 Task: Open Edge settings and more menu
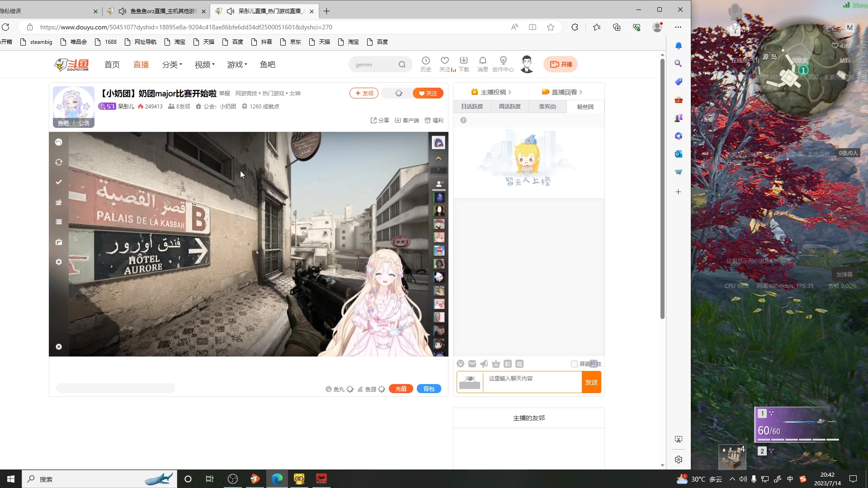point(678,27)
